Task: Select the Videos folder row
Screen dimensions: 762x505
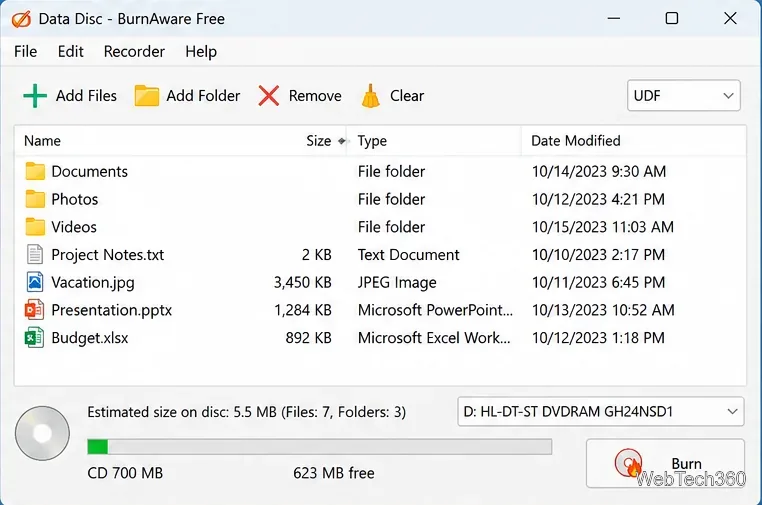Action: (380, 227)
